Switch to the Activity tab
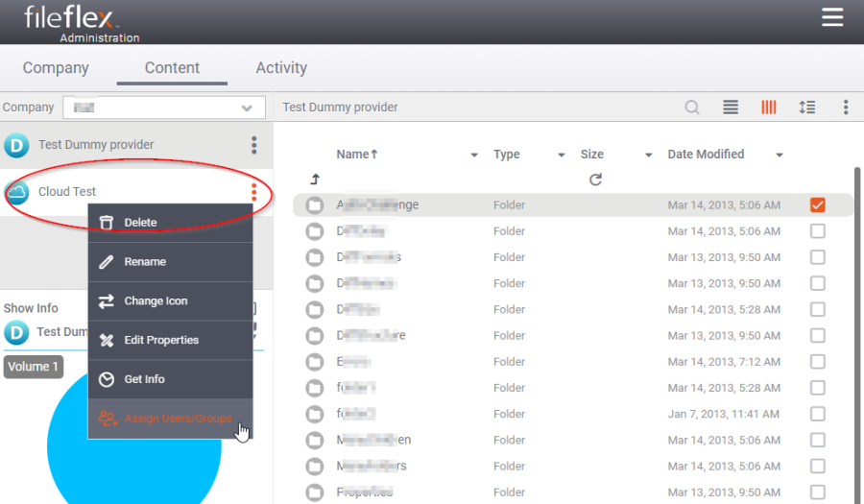 281,68
